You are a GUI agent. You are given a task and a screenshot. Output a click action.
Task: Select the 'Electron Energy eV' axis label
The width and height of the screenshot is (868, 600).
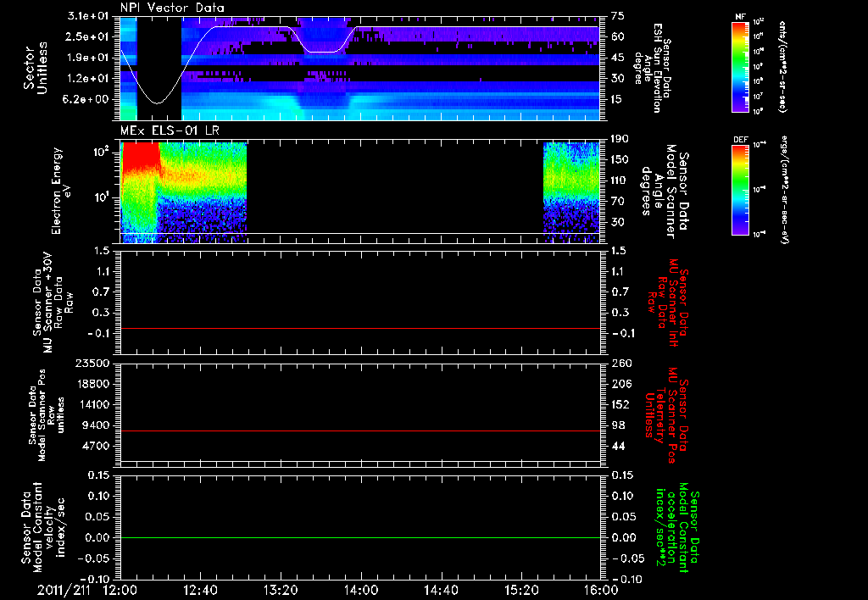[61, 192]
